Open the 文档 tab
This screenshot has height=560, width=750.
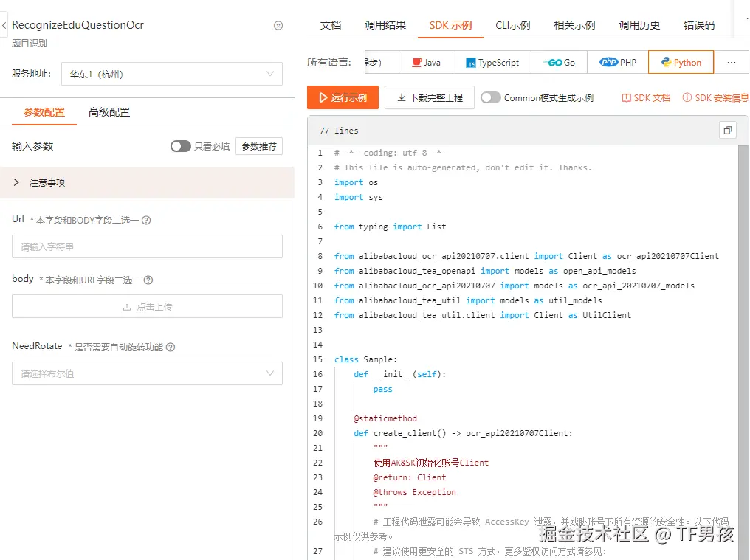[331, 25]
